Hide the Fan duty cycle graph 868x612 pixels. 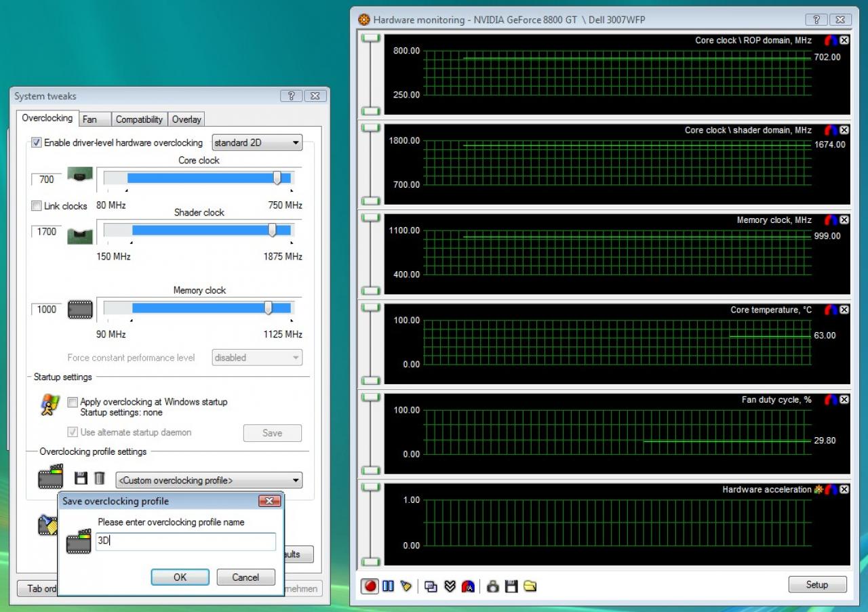tap(844, 400)
